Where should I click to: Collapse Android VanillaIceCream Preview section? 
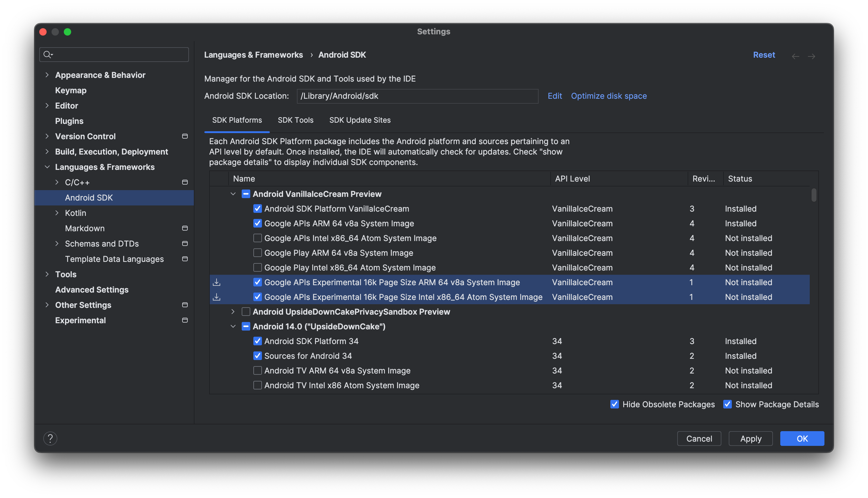coord(232,193)
